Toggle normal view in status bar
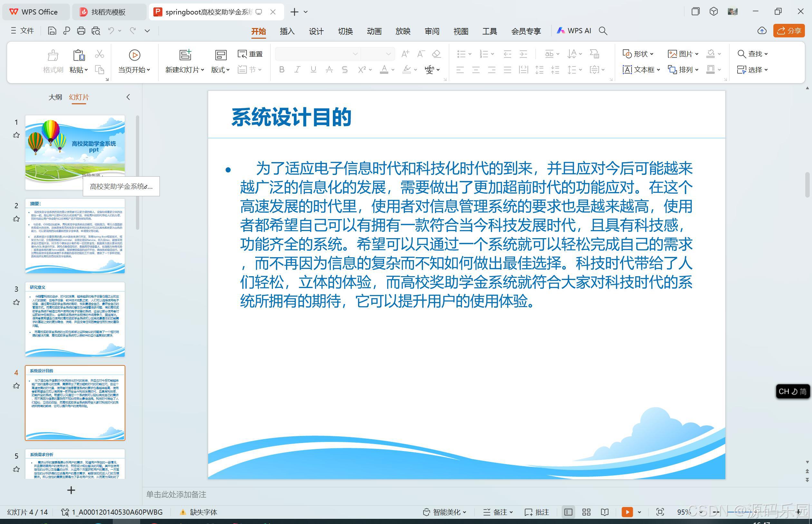 [x=568, y=512]
